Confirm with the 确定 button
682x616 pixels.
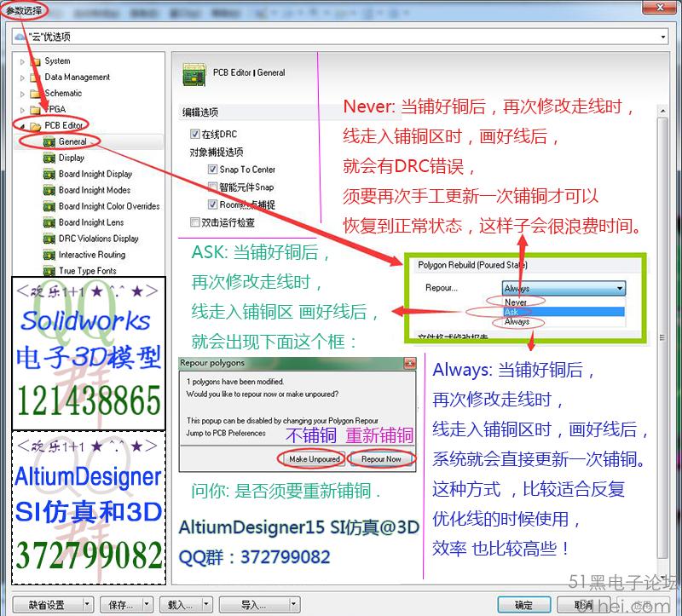523,605
